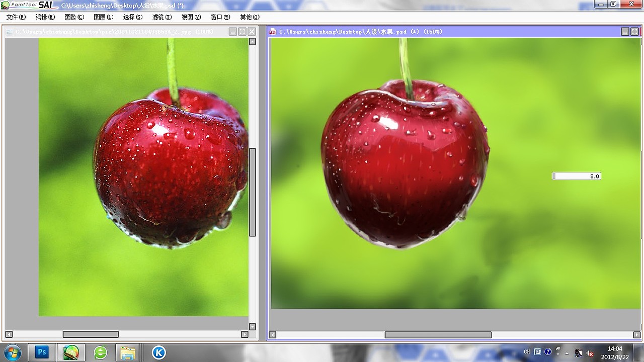Minimize the 水果.psd canvas window
The width and height of the screenshot is (644, 362).
click(625, 32)
